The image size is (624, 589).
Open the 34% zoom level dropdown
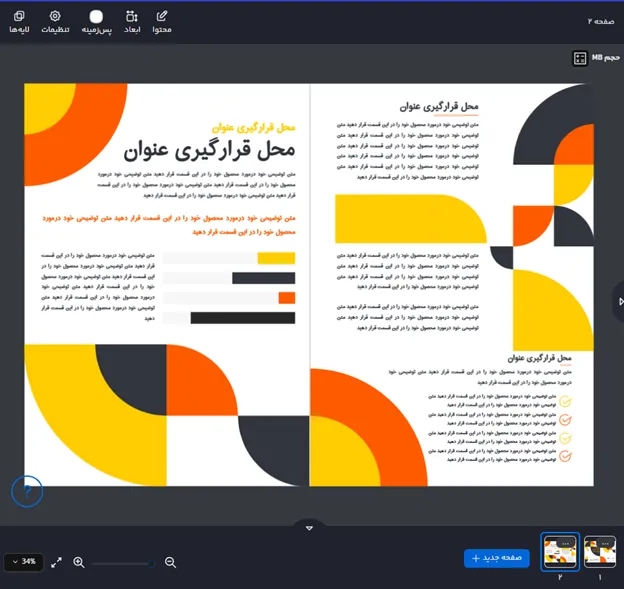pyautogui.click(x=23, y=562)
